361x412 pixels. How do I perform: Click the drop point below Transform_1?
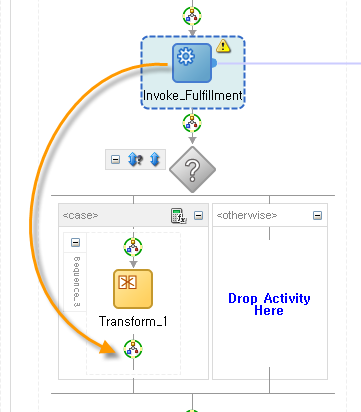133,349
